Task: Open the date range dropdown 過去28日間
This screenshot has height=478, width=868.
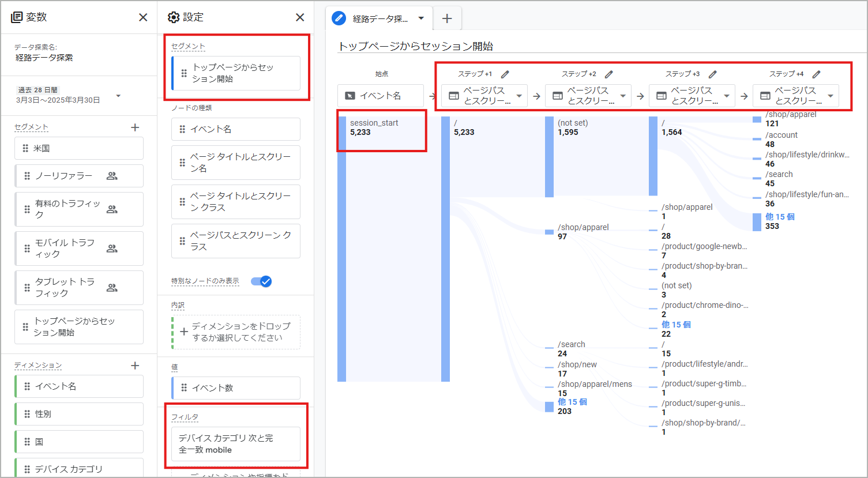Action: 118,96
